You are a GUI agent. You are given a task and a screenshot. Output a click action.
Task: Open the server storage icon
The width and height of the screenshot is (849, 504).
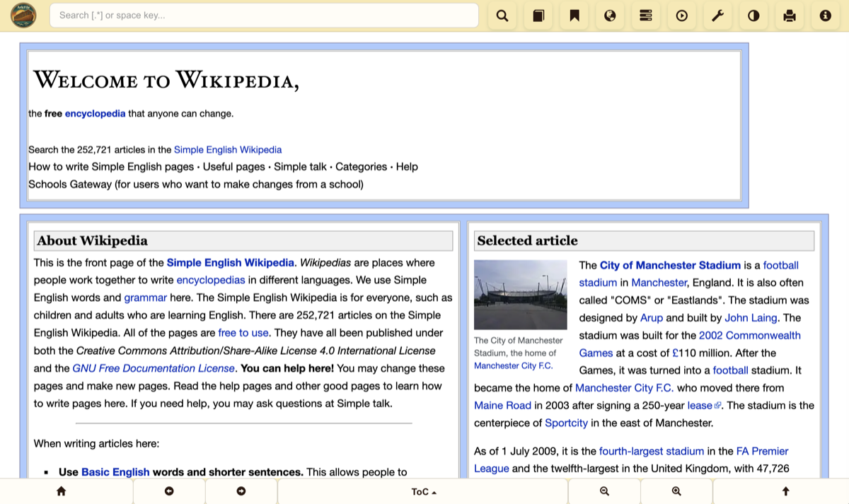pyautogui.click(x=646, y=16)
